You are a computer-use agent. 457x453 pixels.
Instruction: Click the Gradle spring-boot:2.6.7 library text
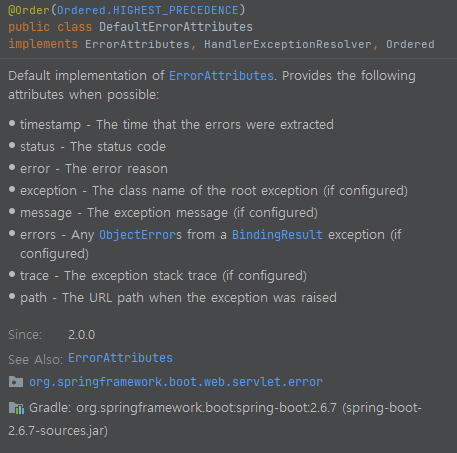coord(215,419)
